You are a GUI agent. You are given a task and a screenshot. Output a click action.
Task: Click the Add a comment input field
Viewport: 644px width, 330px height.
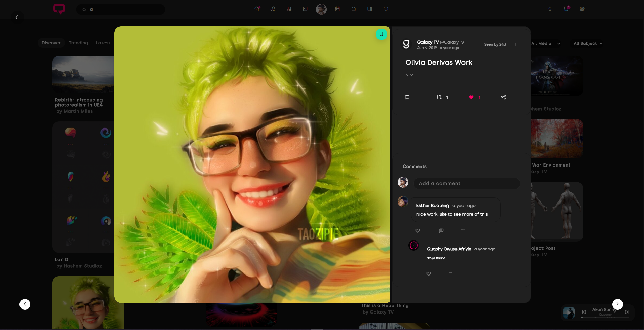coord(467,183)
